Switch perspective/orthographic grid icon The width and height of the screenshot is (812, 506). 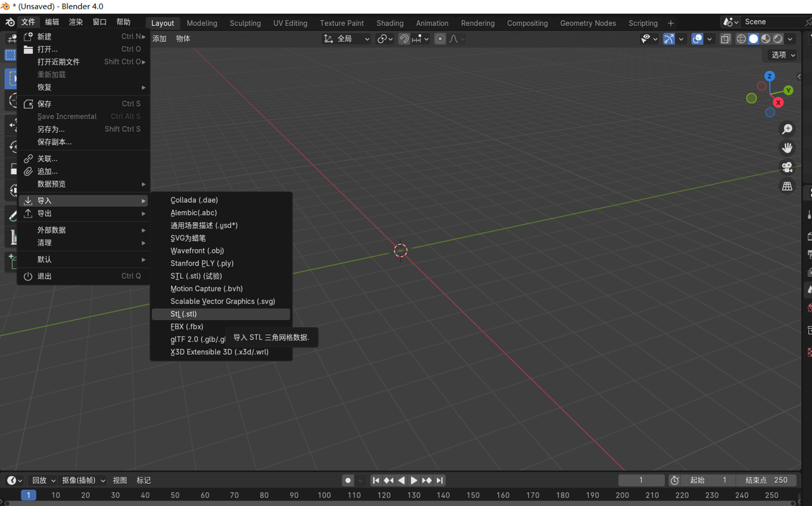pyautogui.click(x=787, y=186)
